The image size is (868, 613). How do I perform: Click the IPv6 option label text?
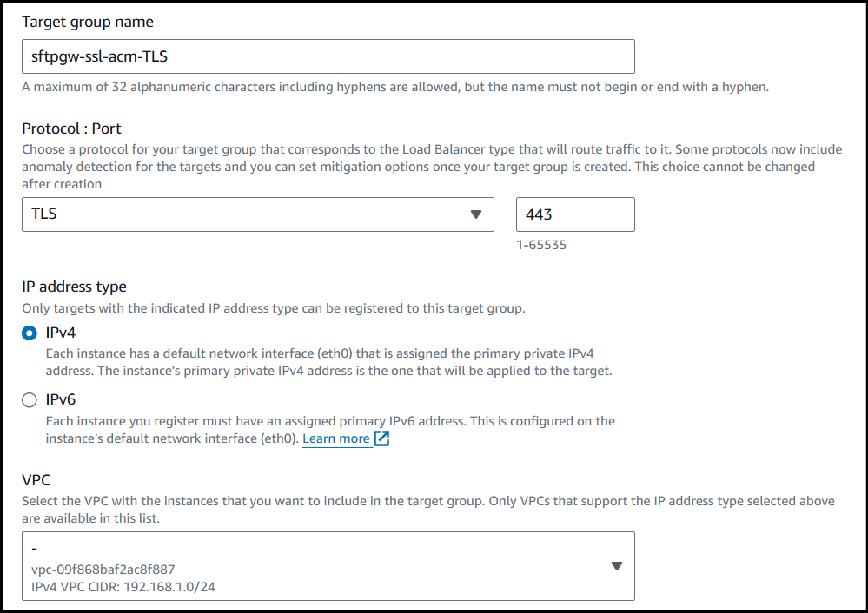pyautogui.click(x=61, y=400)
